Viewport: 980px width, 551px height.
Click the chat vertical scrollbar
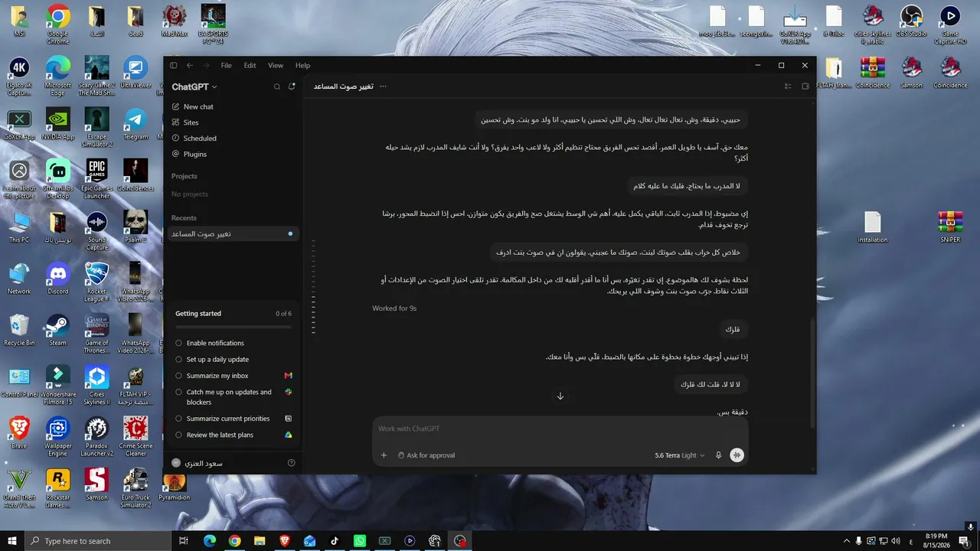[812, 371]
